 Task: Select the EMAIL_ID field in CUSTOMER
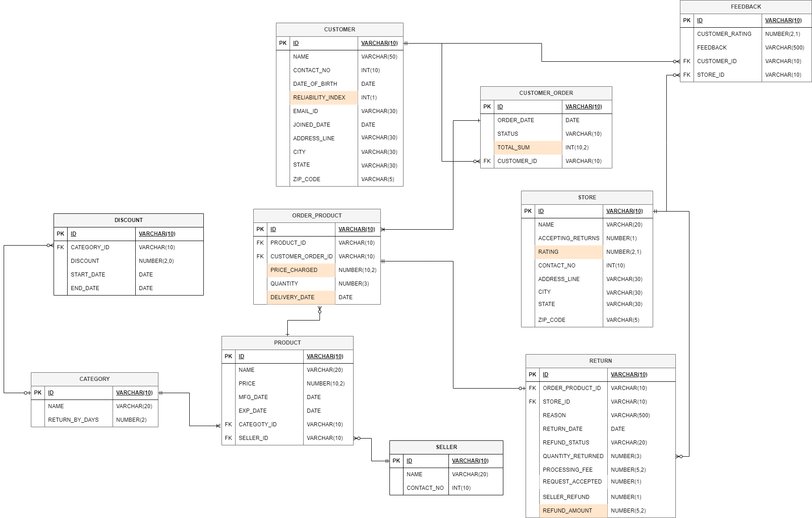[305, 111]
